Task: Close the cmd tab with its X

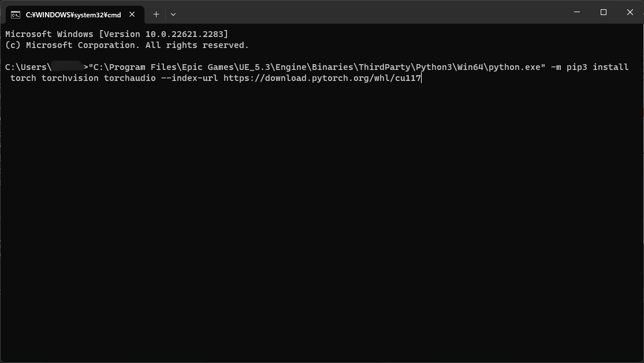Action: [x=132, y=15]
